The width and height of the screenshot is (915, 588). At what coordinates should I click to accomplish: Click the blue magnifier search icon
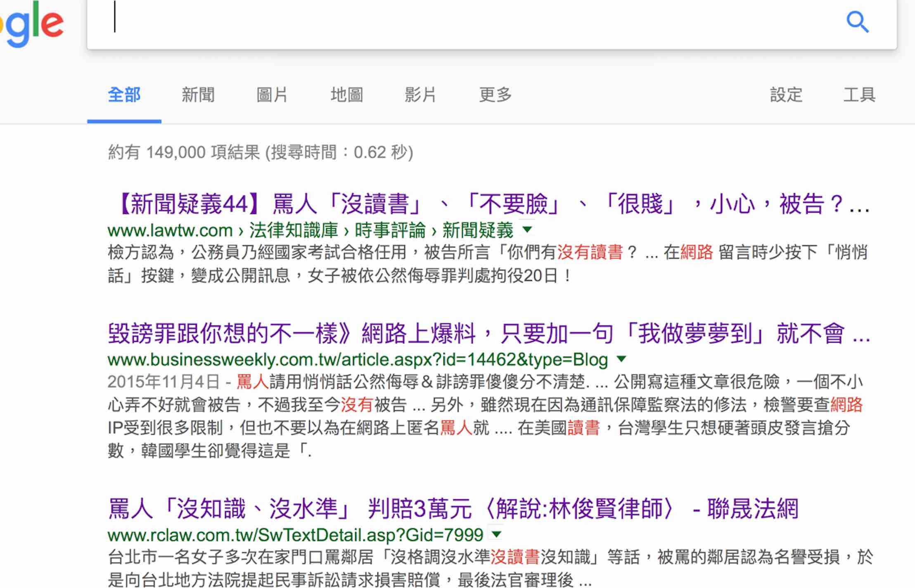[857, 21]
